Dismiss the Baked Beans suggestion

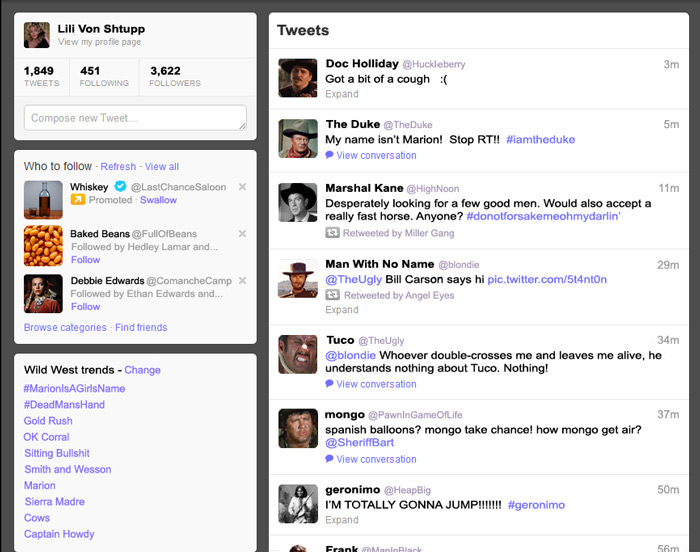tap(242, 234)
